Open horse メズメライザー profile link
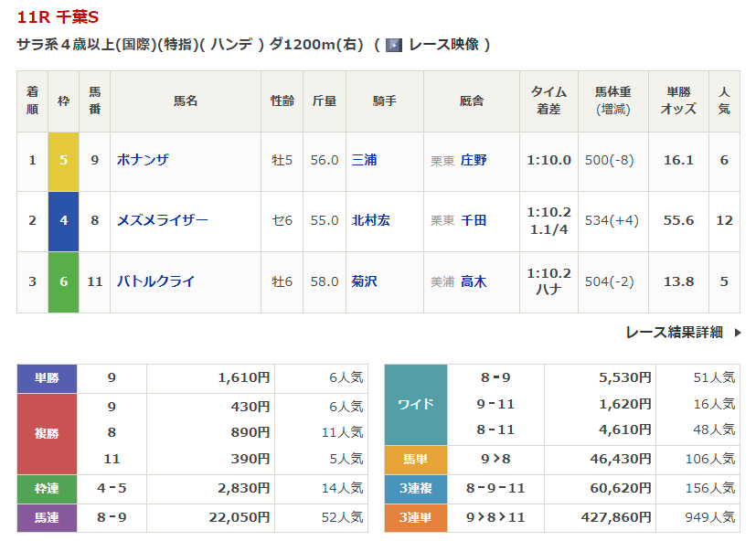The width and height of the screenshot is (756, 541). [162, 220]
